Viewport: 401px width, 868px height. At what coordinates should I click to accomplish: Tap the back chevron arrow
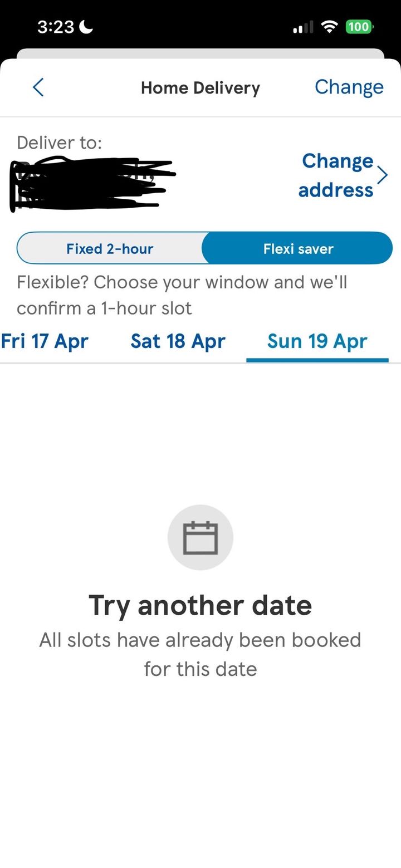pos(38,87)
